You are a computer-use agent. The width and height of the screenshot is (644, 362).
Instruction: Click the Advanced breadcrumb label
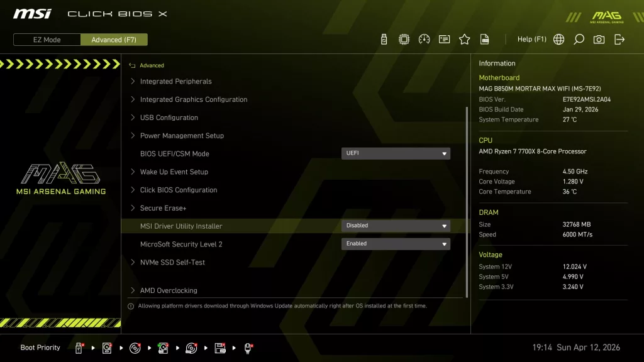coord(152,65)
